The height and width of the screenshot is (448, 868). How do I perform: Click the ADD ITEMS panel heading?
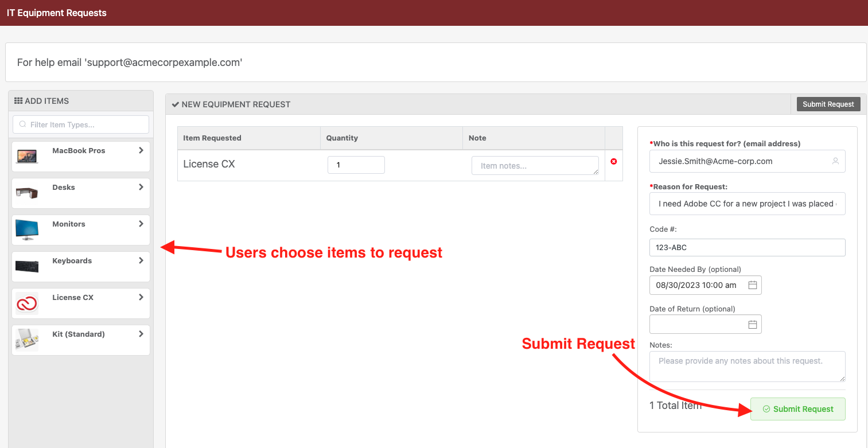(46, 100)
